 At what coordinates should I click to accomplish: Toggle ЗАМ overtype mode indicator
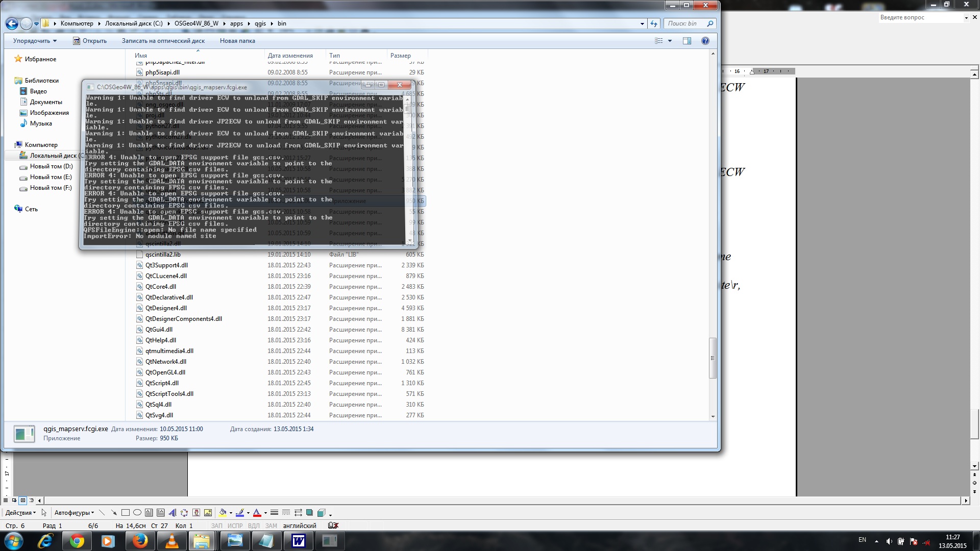click(x=271, y=525)
